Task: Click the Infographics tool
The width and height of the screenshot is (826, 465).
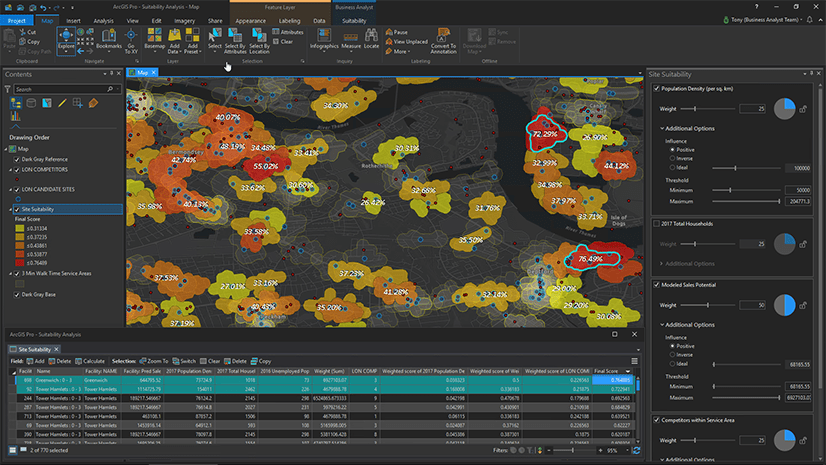Action: pyautogui.click(x=324, y=39)
